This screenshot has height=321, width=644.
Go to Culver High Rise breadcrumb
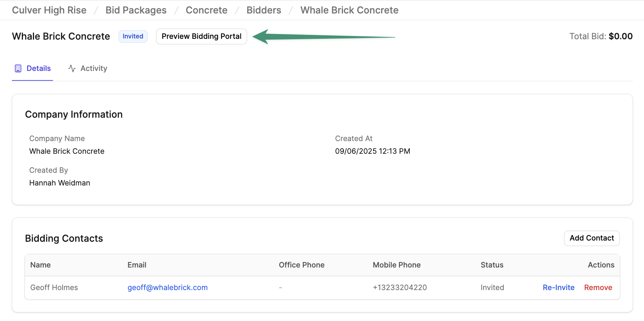click(49, 10)
